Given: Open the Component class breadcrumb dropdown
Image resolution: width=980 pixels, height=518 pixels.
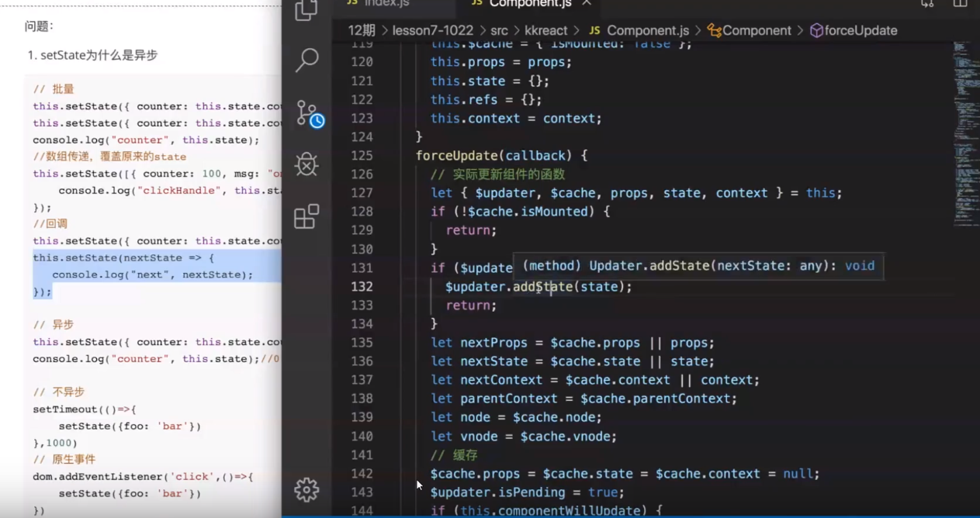Looking at the screenshot, I should click(x=757, y=31).
